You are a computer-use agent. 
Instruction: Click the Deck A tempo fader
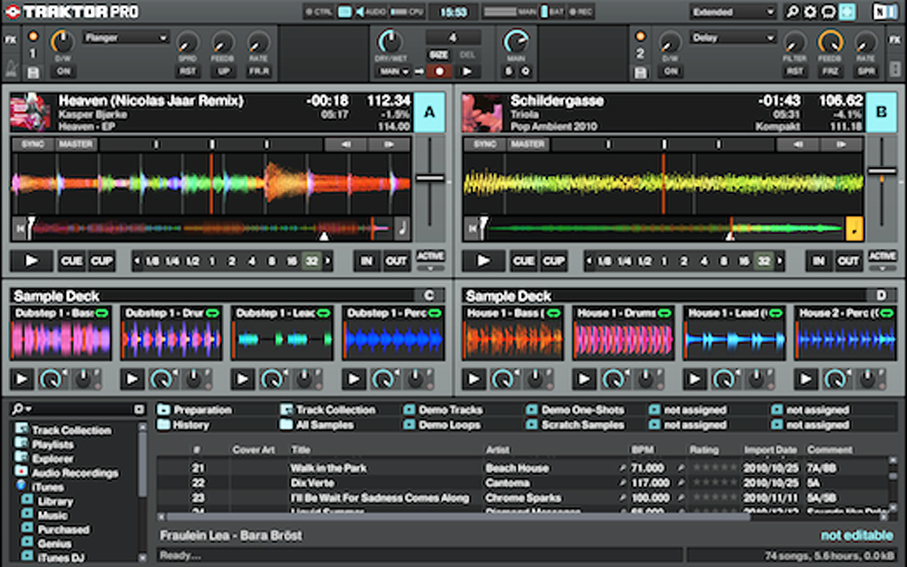430,178
